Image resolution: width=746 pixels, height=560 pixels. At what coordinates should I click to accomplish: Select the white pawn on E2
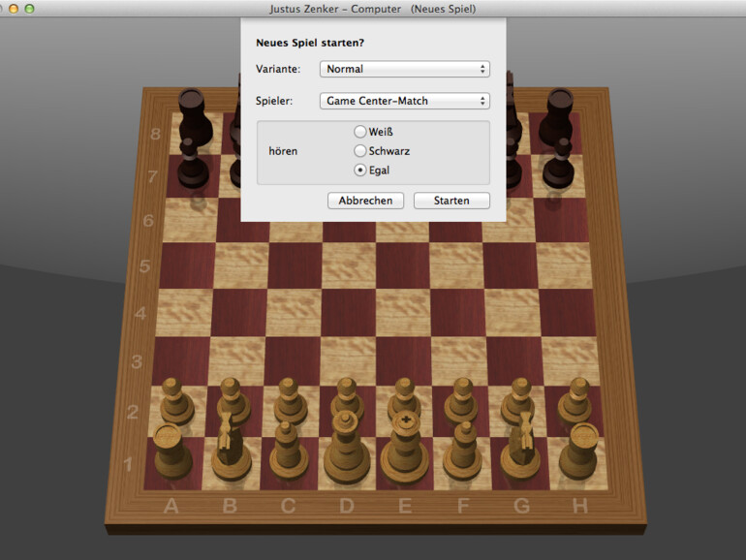[x=404, y=399]
